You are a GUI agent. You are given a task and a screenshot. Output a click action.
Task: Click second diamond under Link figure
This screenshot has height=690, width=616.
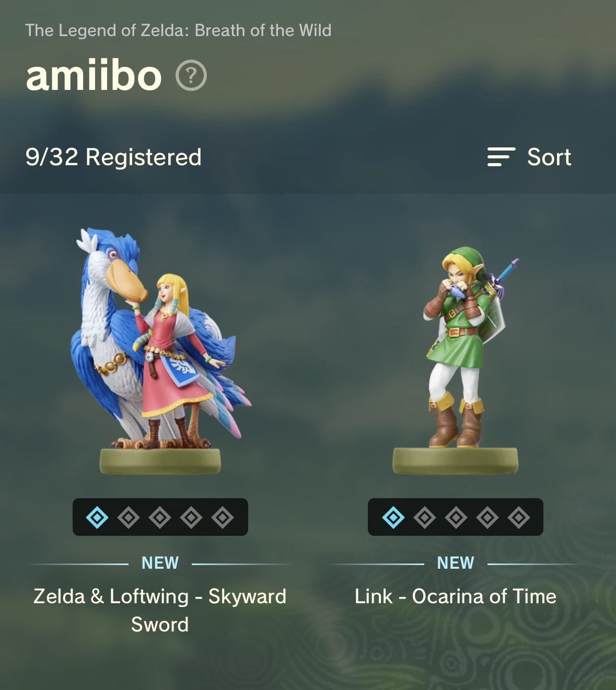[x=425, y=517]
